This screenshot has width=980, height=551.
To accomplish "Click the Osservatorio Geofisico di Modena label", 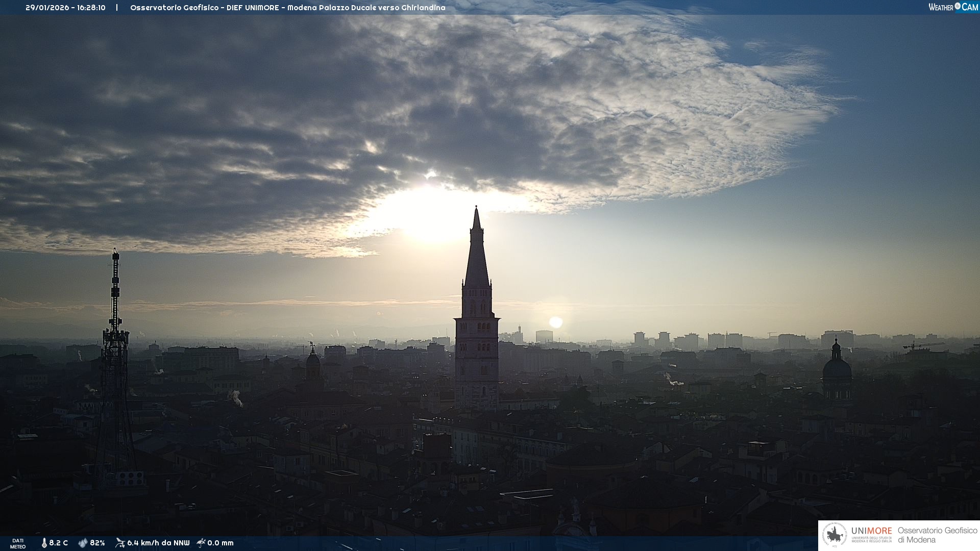I will pos(937,535).
